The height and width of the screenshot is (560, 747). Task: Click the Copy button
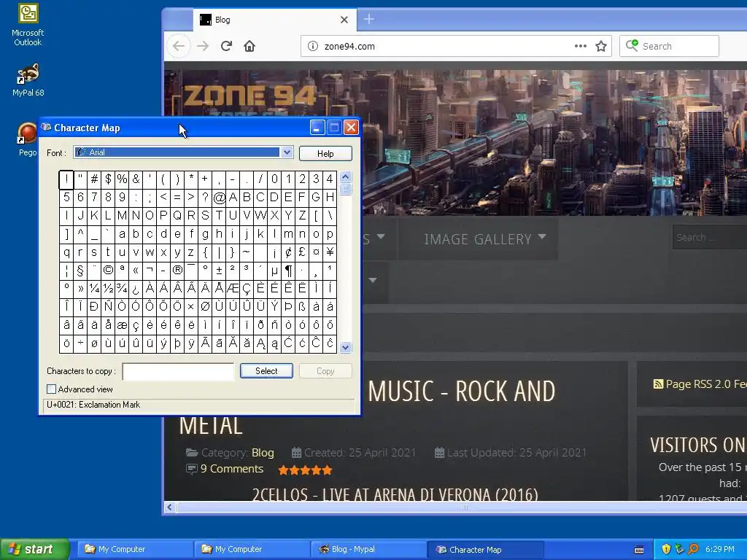coord(325,371)
